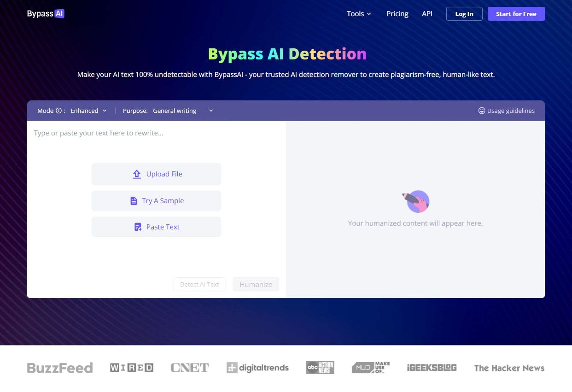Click the pencil illustration in output panel
The image size is (572, 392).
(416, 201)
